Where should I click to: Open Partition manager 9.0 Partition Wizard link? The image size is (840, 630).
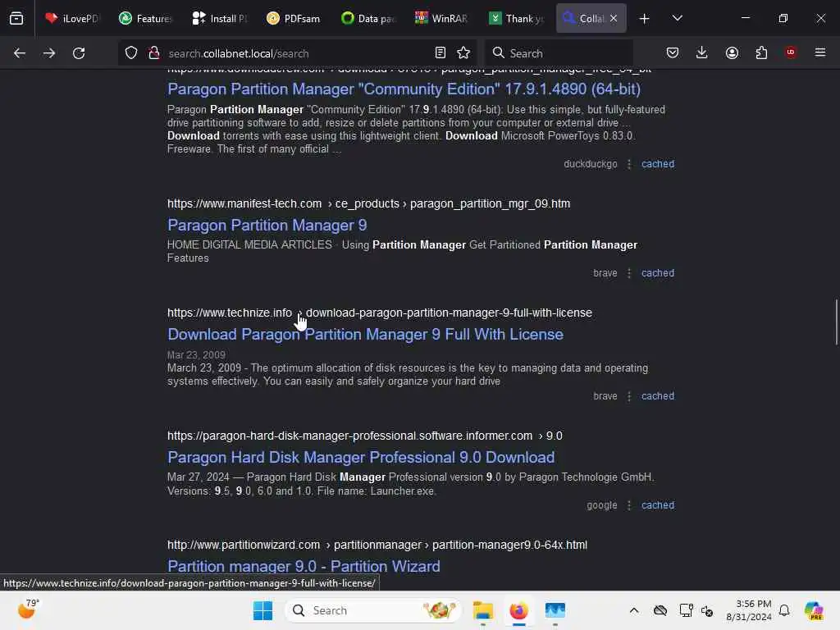click(x=304, y=566)
